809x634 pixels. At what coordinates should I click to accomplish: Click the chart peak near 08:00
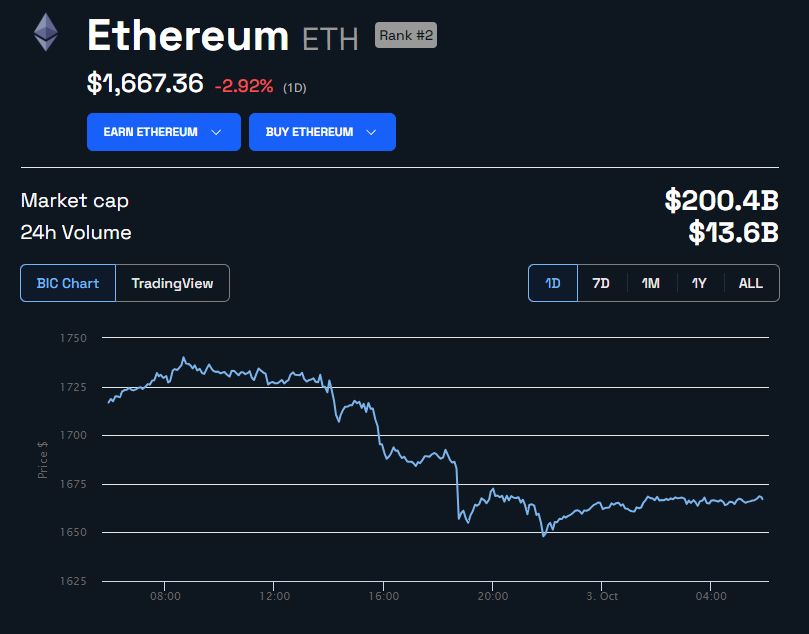184,357
